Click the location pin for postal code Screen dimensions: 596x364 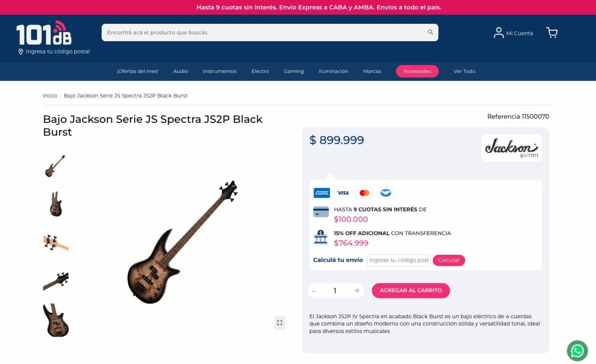(x=21, y=52)
